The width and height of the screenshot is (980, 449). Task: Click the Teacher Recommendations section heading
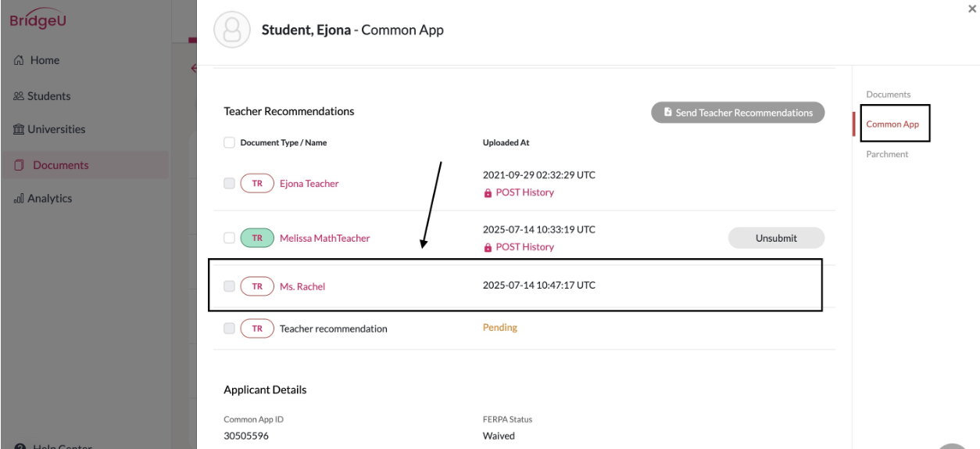pos(289,111)
